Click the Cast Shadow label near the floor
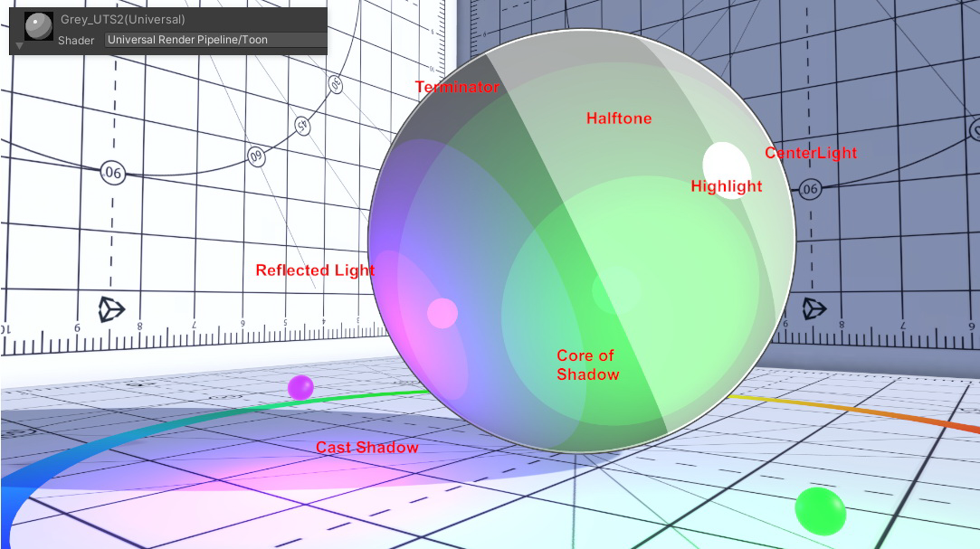 click(367, 447)
